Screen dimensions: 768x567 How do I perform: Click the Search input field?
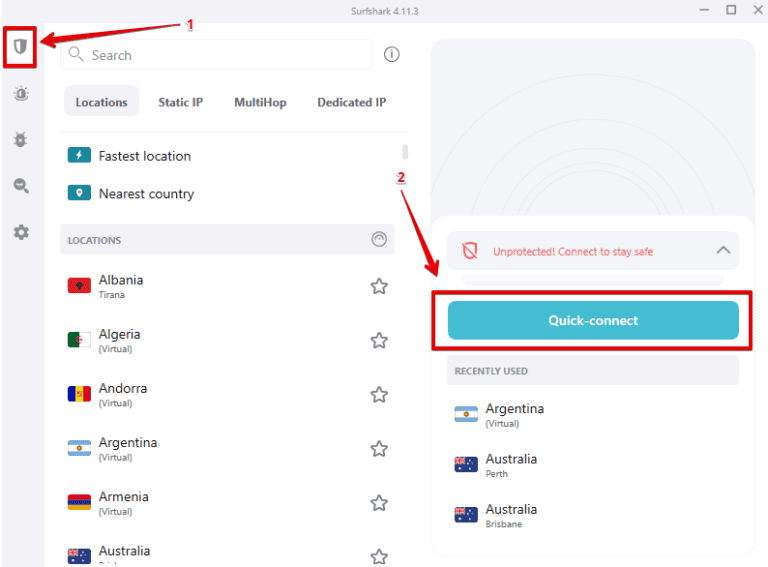[x=225, y=55]
